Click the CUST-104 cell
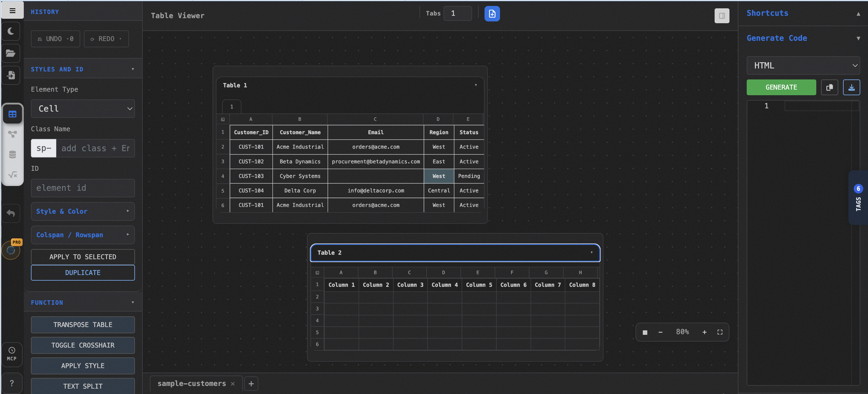This screenshot has height=394, width=868. 251,190
